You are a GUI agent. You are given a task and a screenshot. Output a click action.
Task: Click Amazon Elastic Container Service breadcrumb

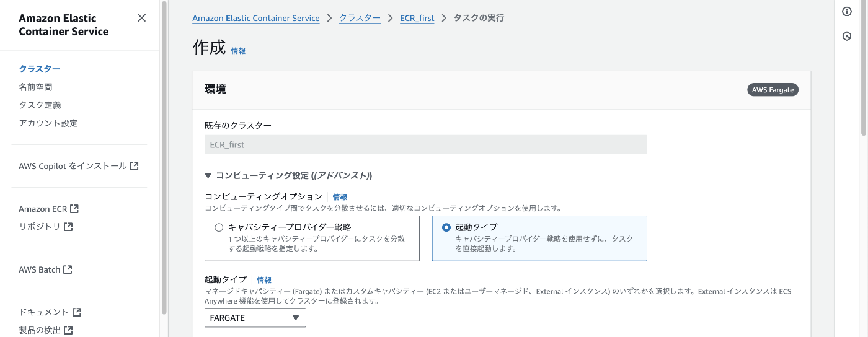coord(256,18)
